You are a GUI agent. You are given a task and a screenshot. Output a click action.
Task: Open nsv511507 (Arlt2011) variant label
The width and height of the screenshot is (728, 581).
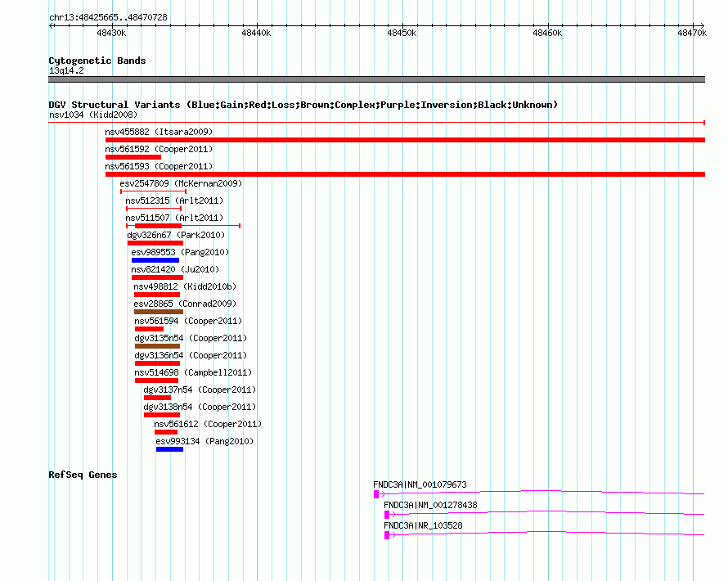click(x=174, y=218)
